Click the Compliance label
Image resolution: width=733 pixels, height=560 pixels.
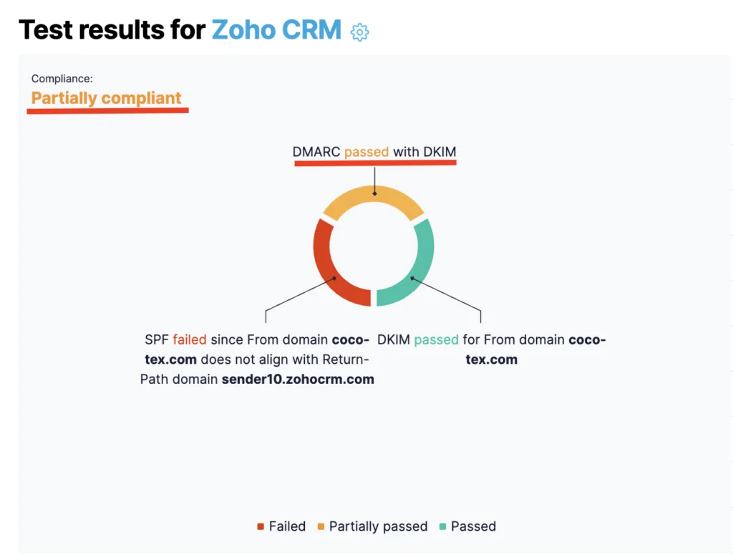62,79
